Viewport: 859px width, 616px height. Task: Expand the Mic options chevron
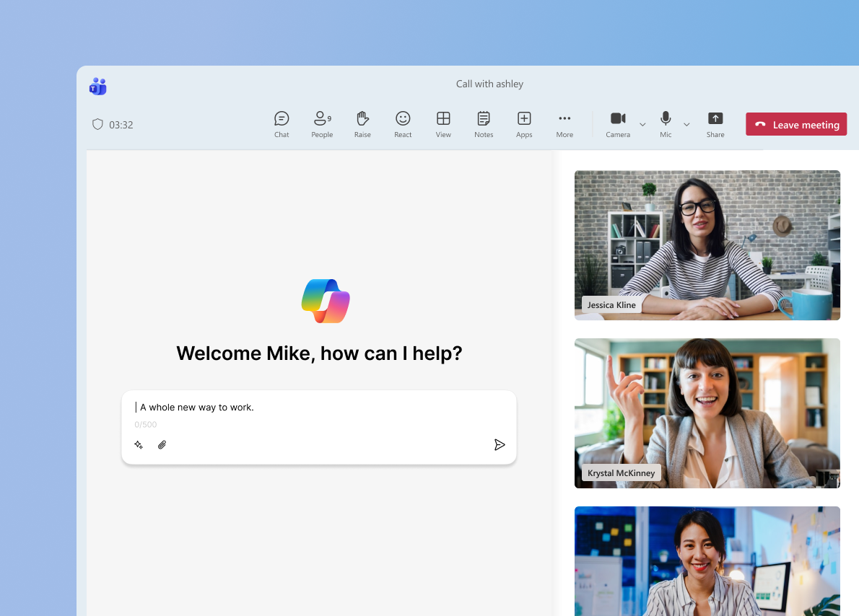tap(686, 125)
